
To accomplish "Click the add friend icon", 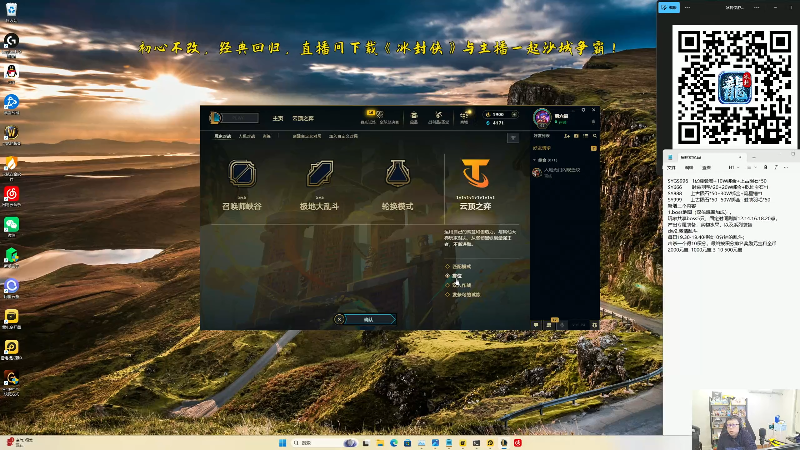I will tap(567, 136).
